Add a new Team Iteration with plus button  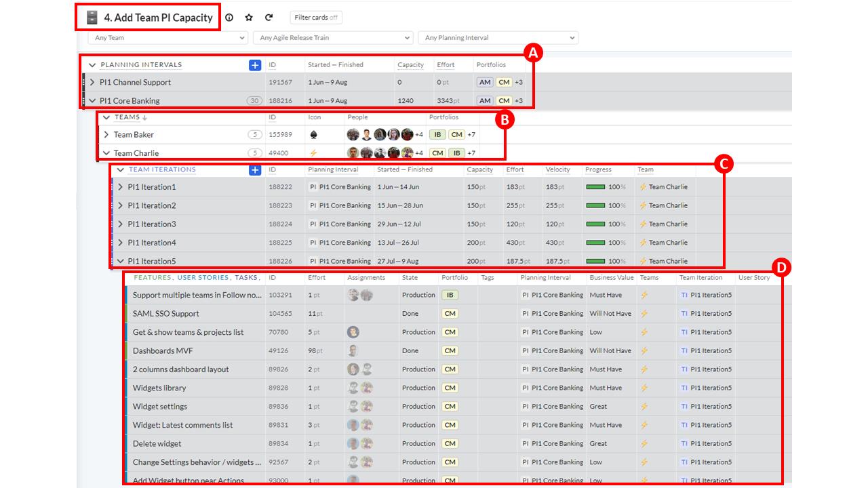pyautogui.click(x=254, y=169)
